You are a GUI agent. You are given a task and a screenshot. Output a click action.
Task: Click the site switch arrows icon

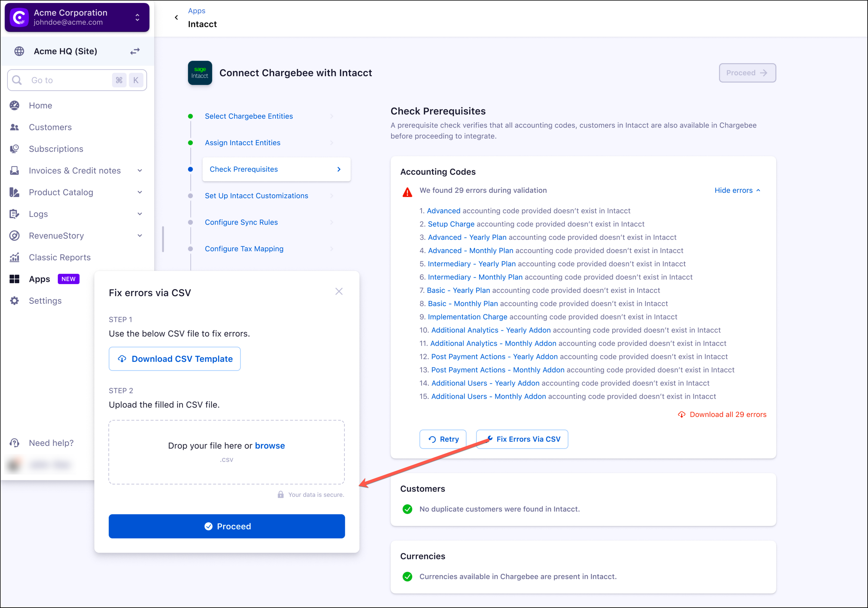(x=135, y=51)
